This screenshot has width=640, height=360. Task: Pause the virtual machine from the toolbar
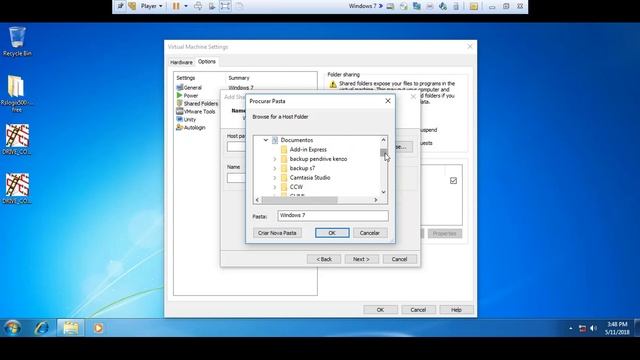(x=176, y=6)
